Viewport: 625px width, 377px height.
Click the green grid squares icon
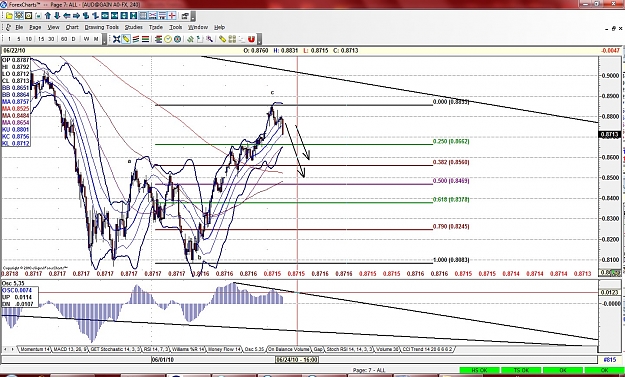pyautogui.click(x=232, y=39)
